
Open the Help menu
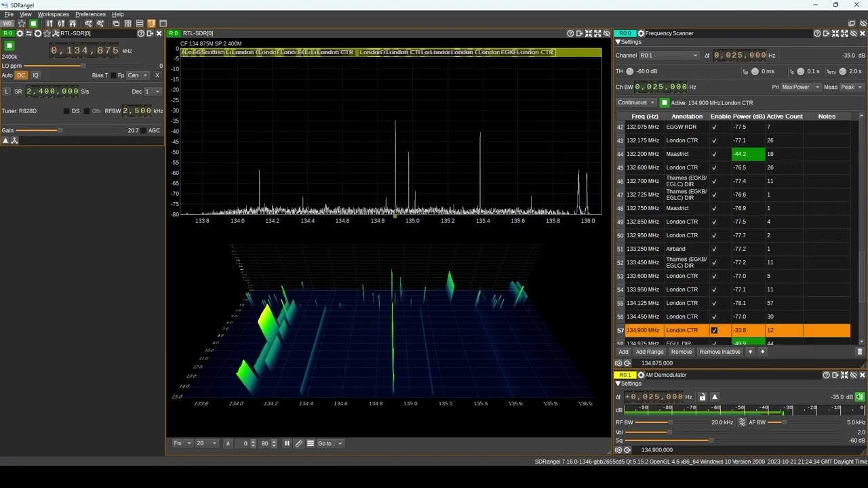click(x=118, y=14)
